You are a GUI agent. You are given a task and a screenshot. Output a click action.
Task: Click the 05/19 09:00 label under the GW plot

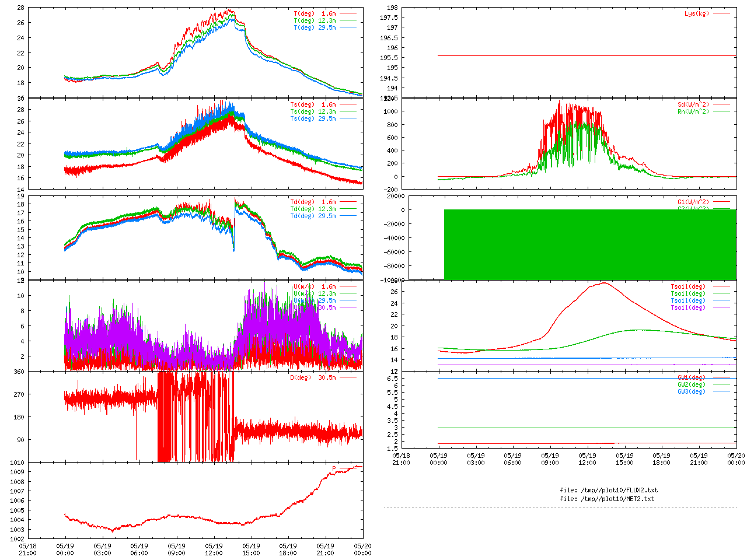click(550, 459)
